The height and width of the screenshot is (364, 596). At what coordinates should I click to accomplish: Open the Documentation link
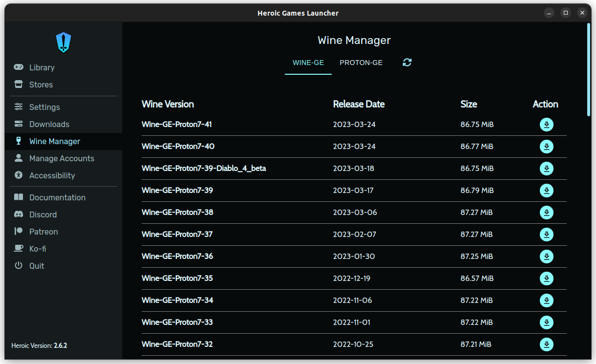point(64,197)
